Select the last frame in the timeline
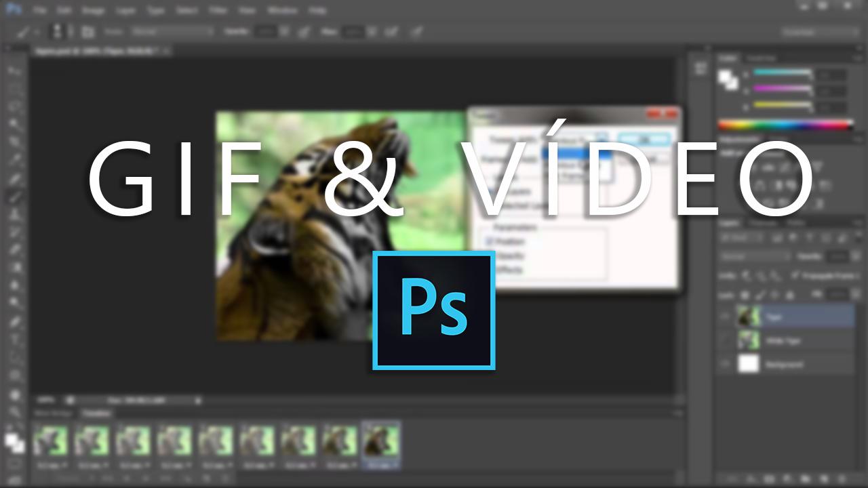Image resolution: width=868 pixels, height=488 pixels. click(x=380, y=443)
